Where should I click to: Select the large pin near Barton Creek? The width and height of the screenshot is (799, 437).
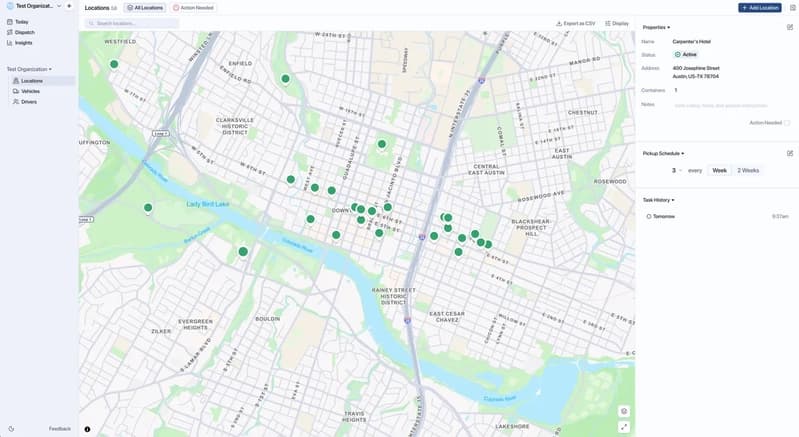[x=243, y=252]
